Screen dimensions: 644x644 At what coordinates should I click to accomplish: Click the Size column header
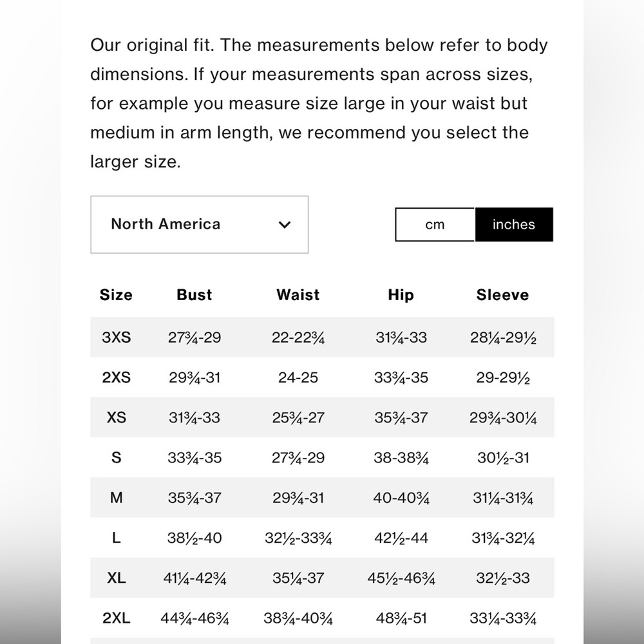pos(116,295)
